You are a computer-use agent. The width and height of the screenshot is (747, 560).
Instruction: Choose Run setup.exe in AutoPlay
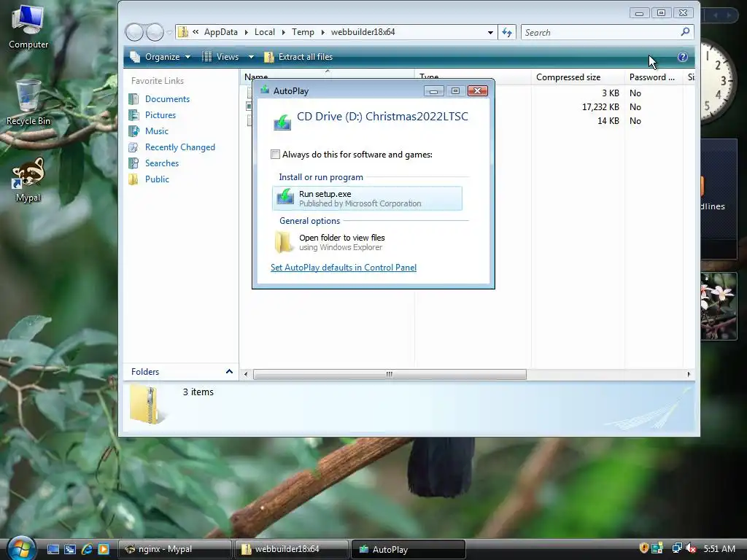click(367, 198)
